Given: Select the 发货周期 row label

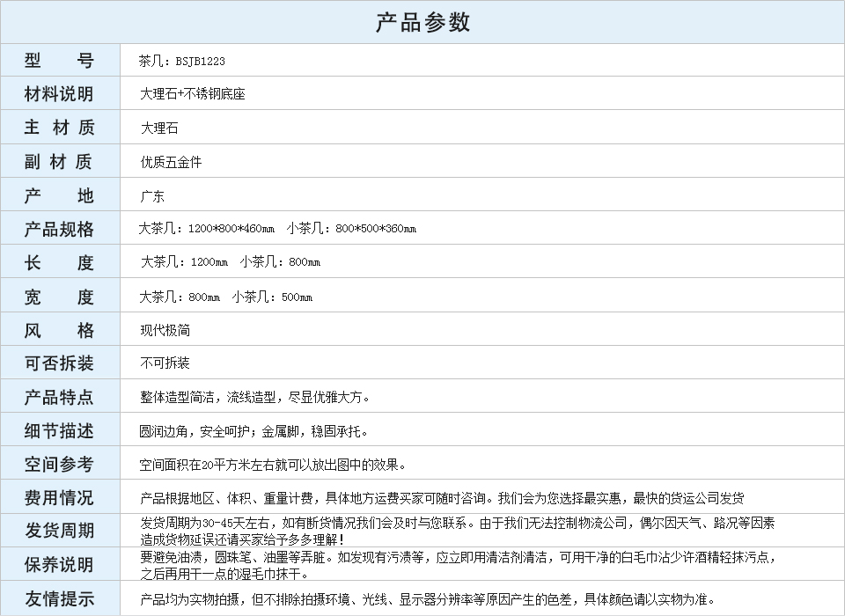Looking at the screenshot, I should (59, 531).
